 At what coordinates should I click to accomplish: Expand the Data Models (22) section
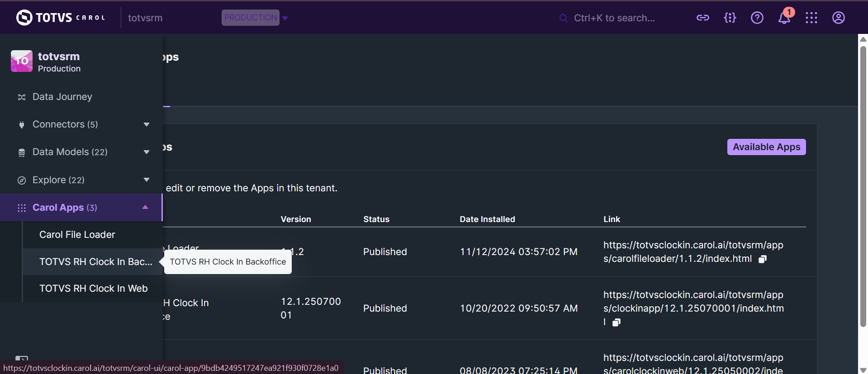(146, 152)
